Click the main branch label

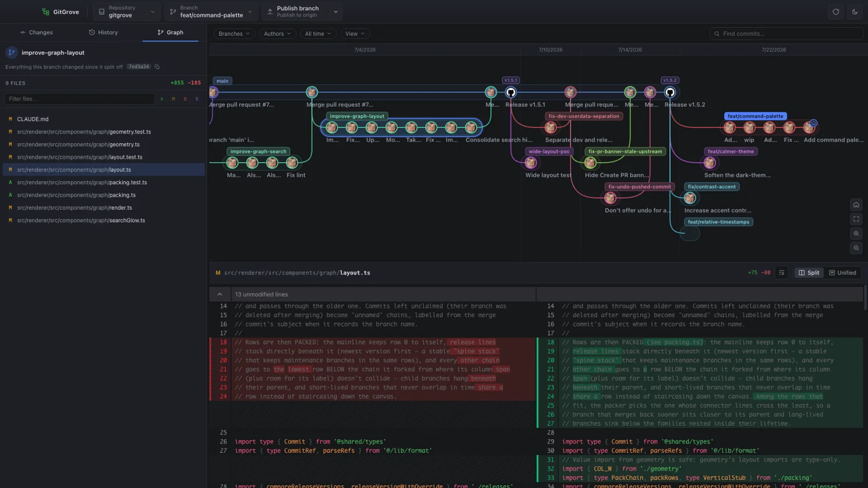coord(222,81)
